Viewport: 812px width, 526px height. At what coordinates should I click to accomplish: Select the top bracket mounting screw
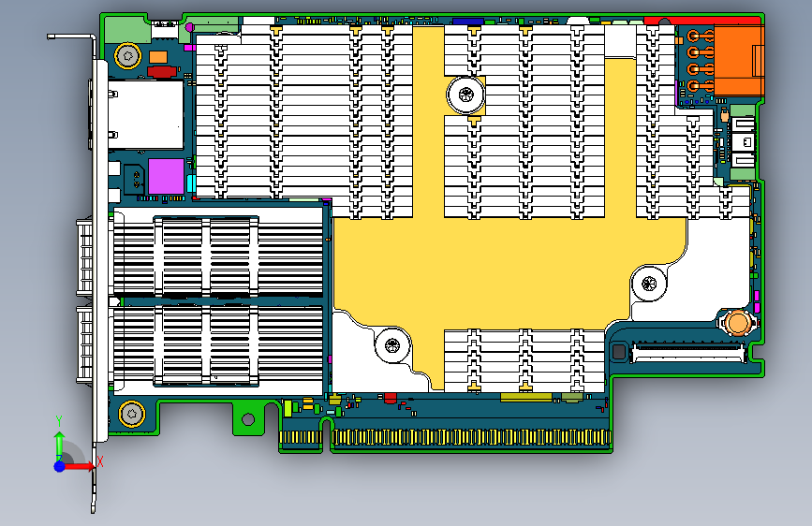pos(128,55)
